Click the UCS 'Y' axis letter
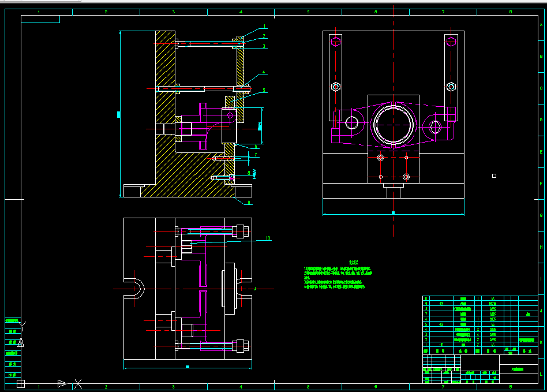Viewport: 547px width, 392px height. 23,326
